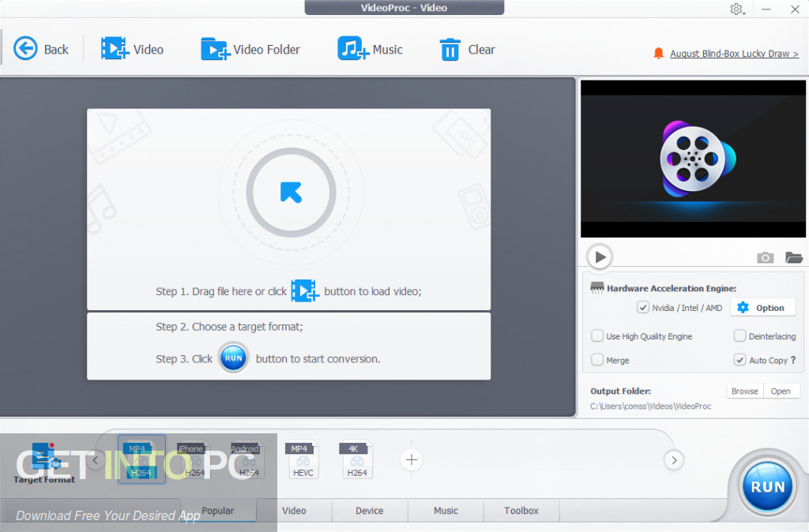Clear the list with the trash icon
Screen dimensions: 809x532
click(450, 50)
